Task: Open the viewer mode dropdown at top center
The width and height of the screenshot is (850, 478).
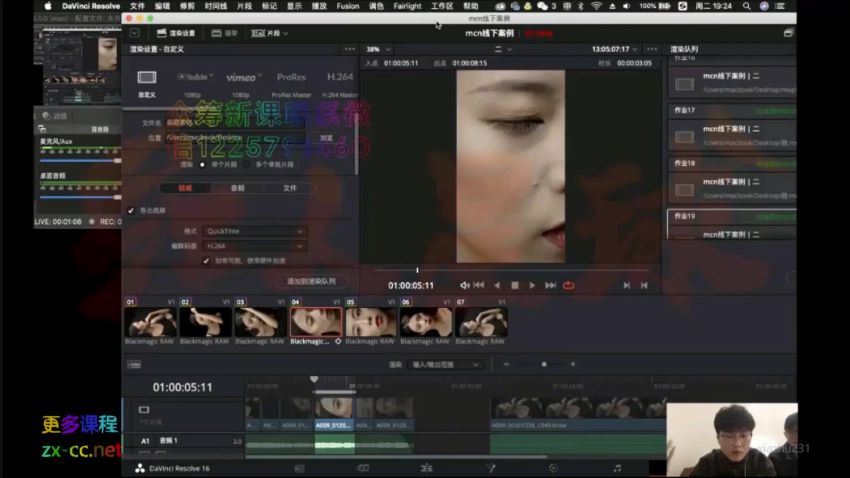Action: pyautogui.click(x=503, y=49)
